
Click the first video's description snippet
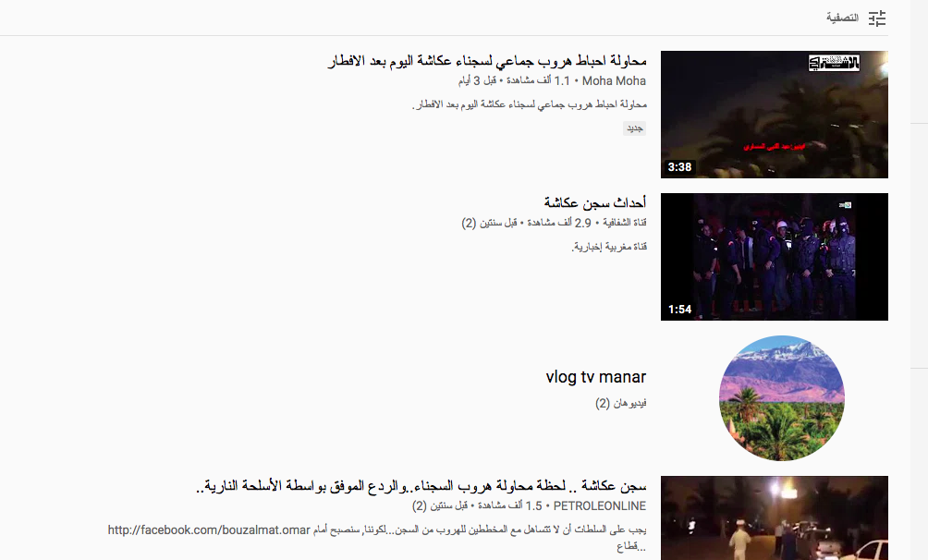pyautogui.click(x=529, y=105)
